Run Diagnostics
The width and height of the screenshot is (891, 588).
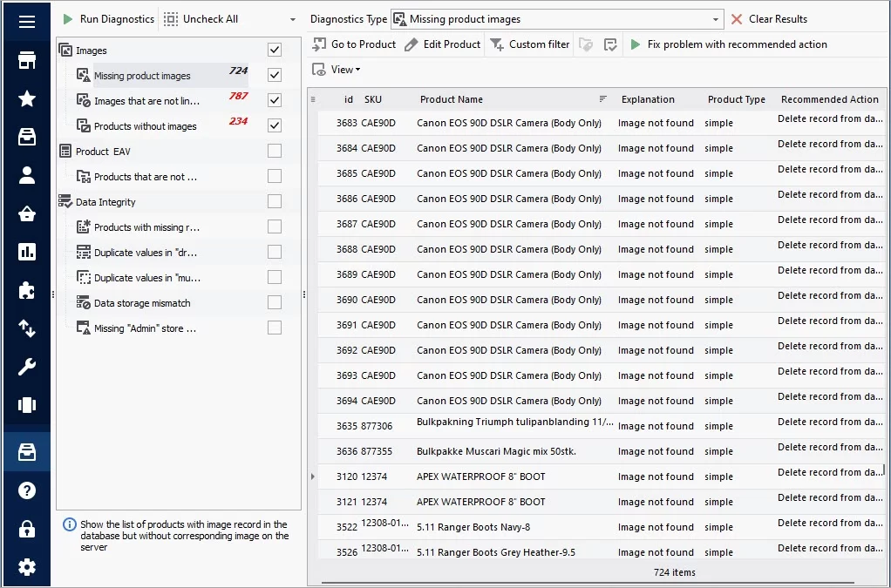point(108,19)
